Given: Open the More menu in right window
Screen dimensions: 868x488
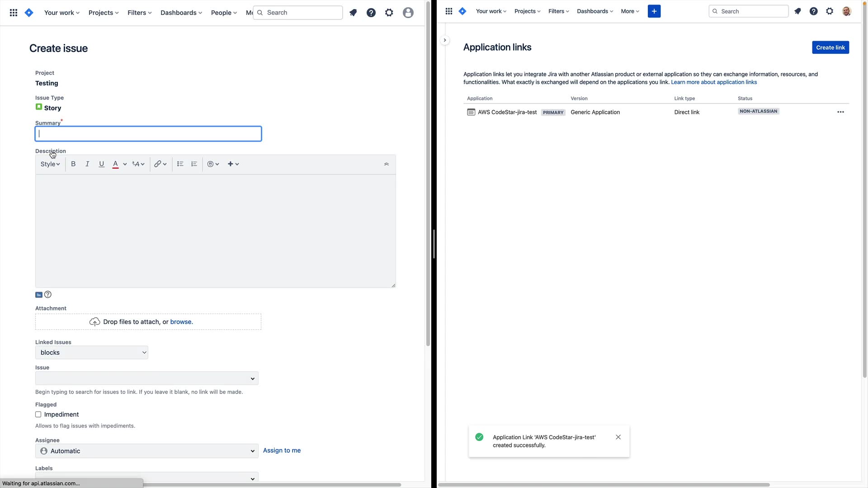Looking at the screenshot, I should (630, 11).
